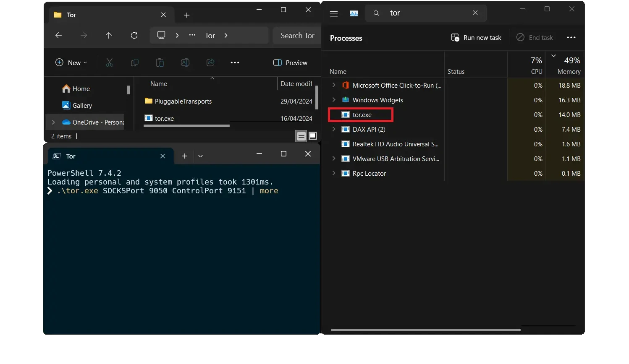629x364 pixels.
Task: Sort files by Date modified column header
Action: pos(296,83)
